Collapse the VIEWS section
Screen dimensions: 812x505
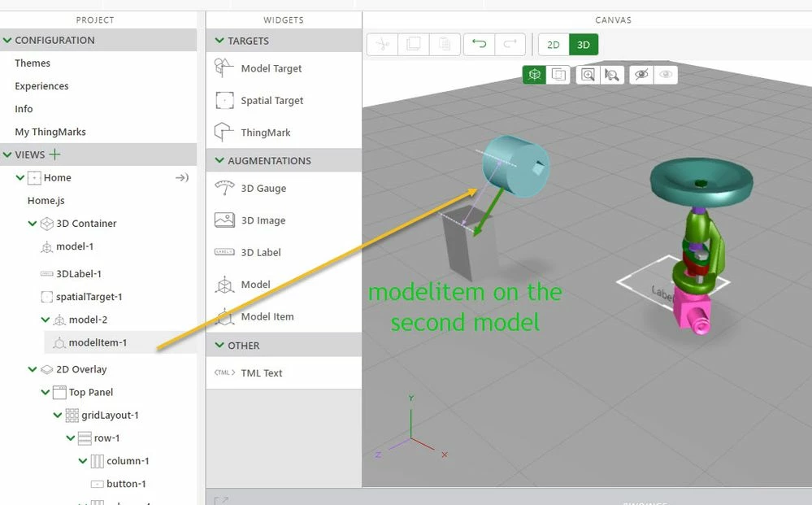[x=7, y=155]
